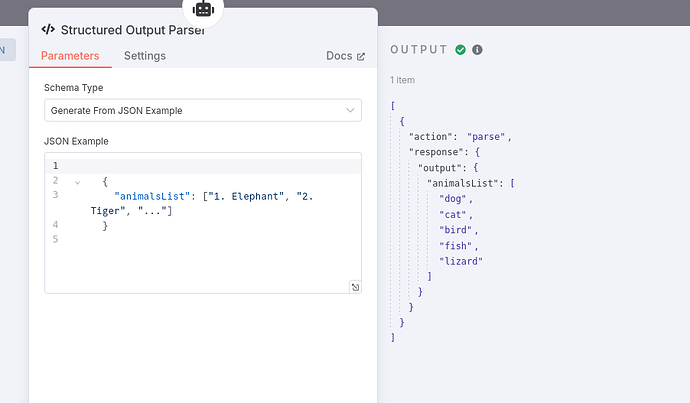The height and width of the screenshot is (403, 690).
Task: Open the Schema Type dropdown
Action: click(202, 110)
